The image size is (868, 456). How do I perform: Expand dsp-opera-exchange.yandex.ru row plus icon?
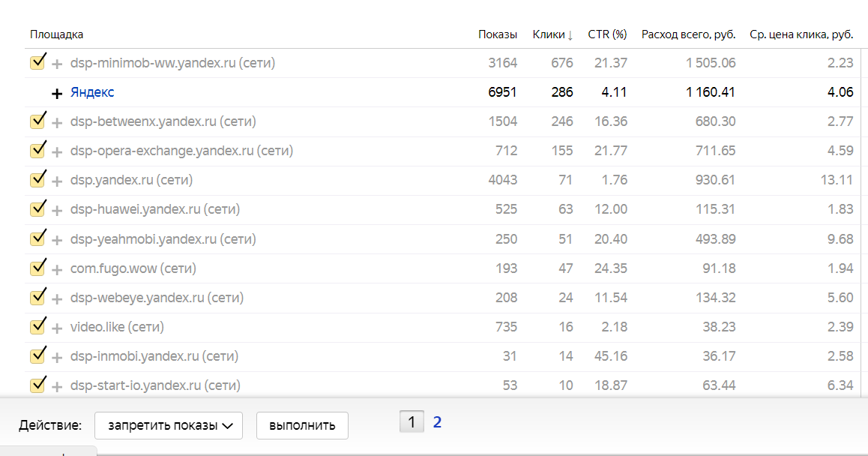pyautogui.click(x=56, y=152)
